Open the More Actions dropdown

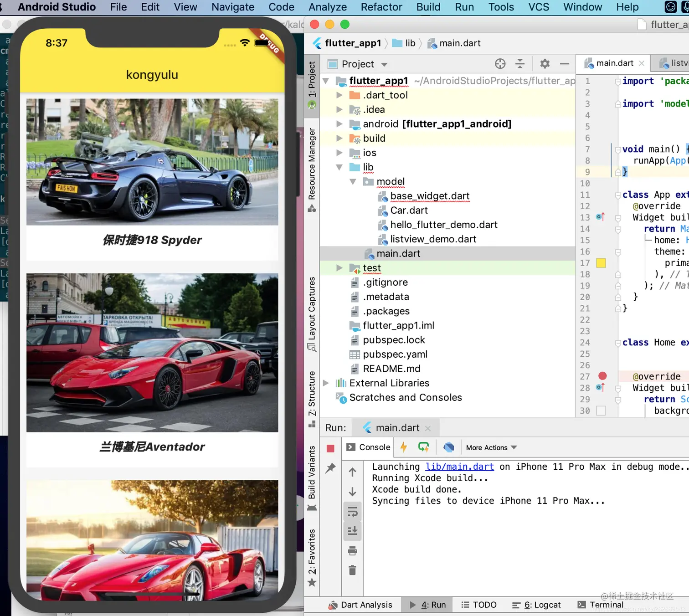click(x=491, y=447)
